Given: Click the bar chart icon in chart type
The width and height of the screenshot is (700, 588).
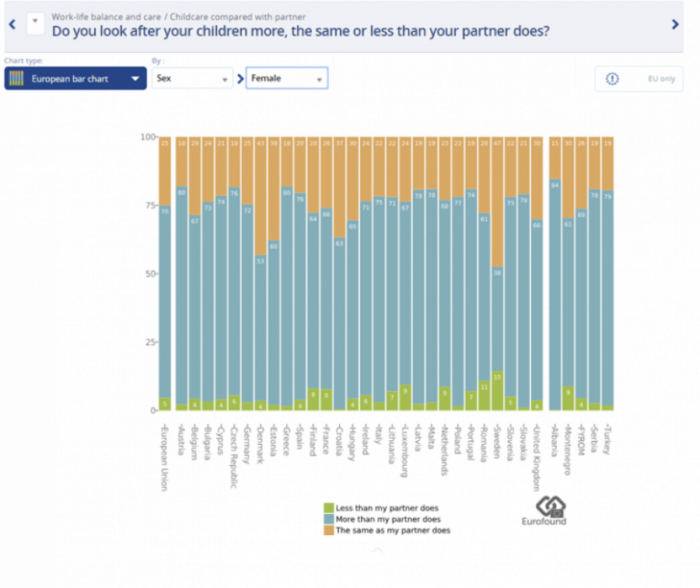Looking at the screenshot, I should pos(16,79).
